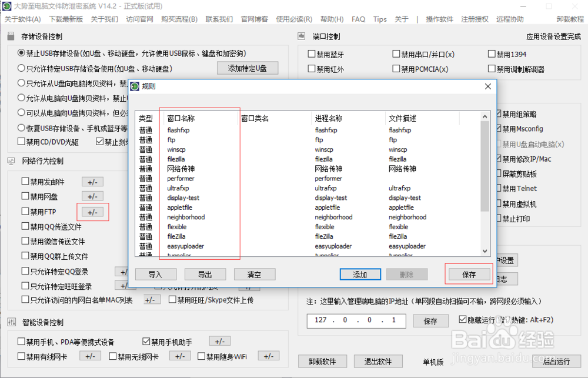Enable 禁用网盘 checkbox

pos(25,196)
